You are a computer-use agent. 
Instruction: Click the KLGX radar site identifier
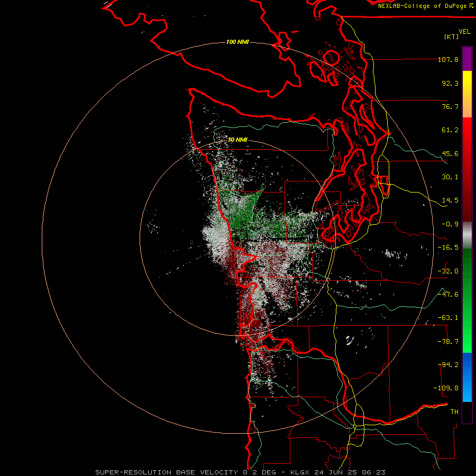click(300, 472)
